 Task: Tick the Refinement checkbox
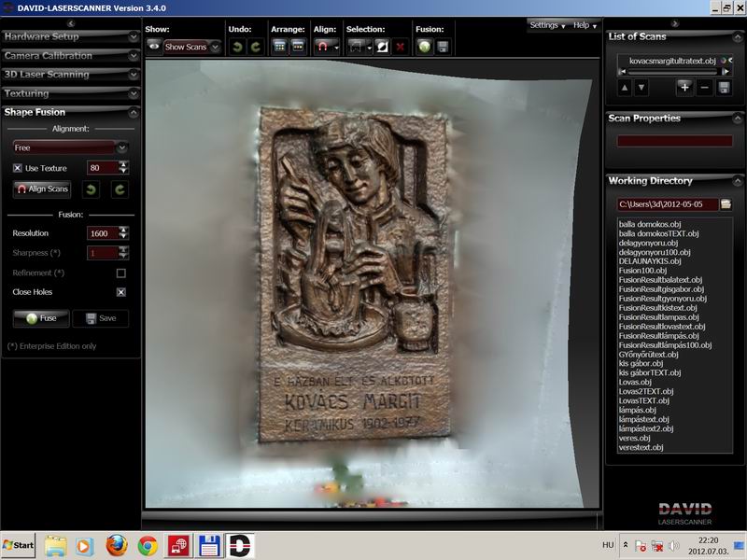pyautogui.click(x=120, y=273)
